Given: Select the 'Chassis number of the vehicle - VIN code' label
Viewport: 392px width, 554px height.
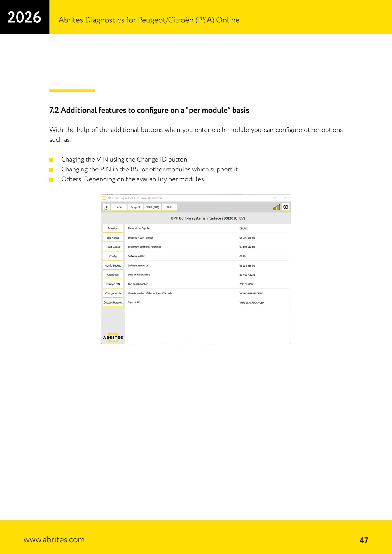Looking at the screenshot, I should coord(150,293).
